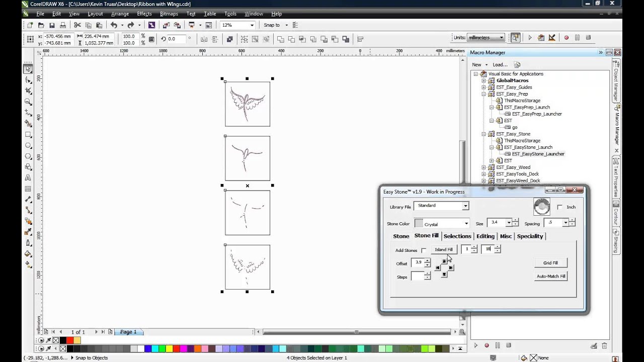Open the Units millimeters dropdown
644x362 pixels.
[502, 38]
